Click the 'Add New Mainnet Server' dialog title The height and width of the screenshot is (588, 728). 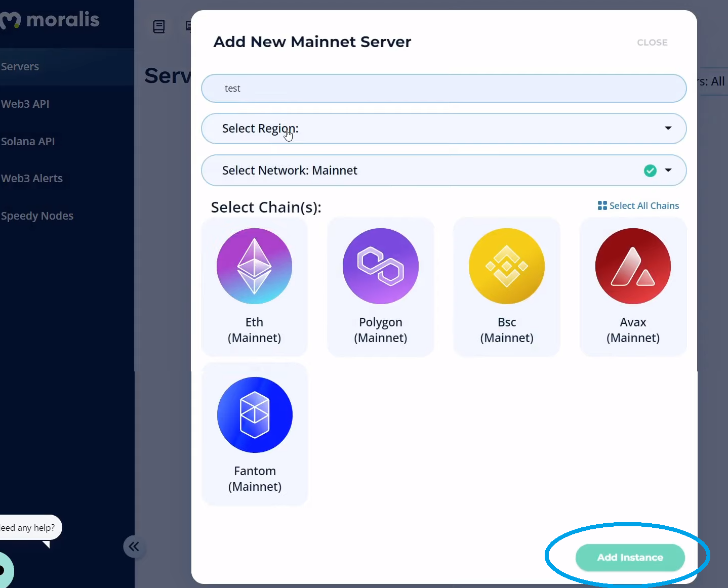(312, 41)
